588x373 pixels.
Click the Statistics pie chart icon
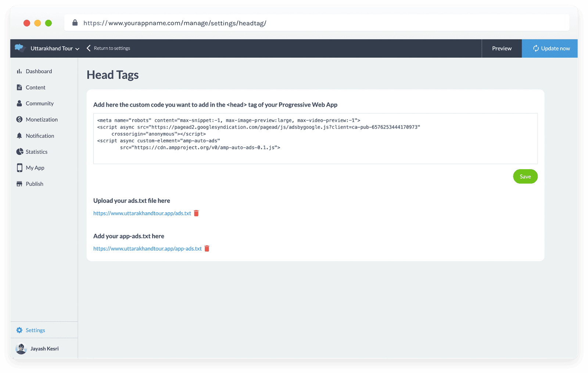click(x=19, y=152)
